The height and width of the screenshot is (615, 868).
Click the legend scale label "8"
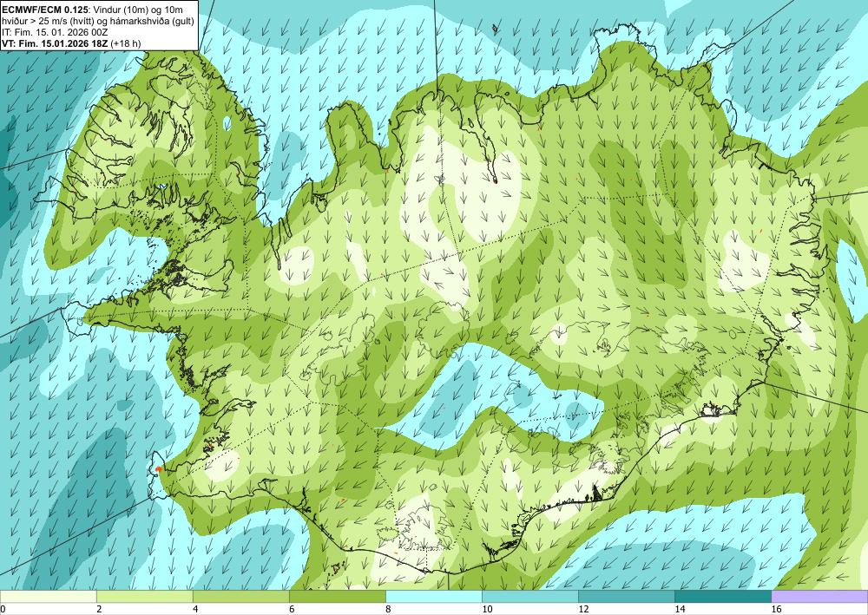(388, 609)
